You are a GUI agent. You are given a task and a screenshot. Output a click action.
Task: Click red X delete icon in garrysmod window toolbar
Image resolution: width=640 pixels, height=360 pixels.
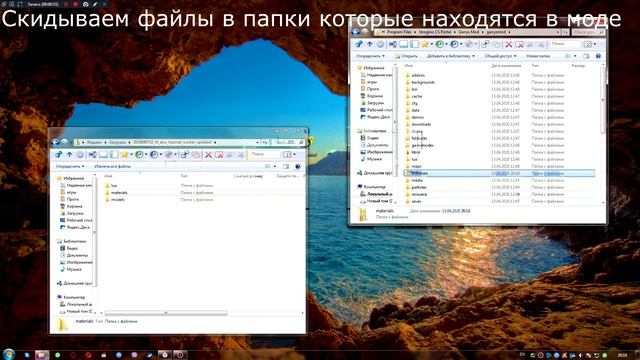[509, 44]
